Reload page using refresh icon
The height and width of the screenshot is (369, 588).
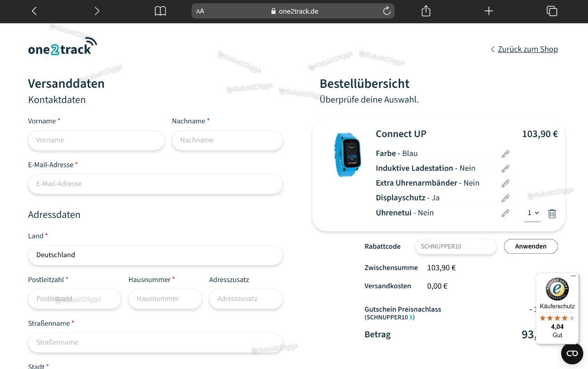point(386,11)
